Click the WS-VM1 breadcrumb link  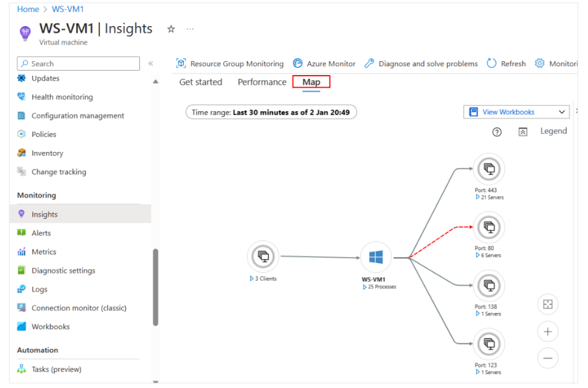tap(68, 9)
